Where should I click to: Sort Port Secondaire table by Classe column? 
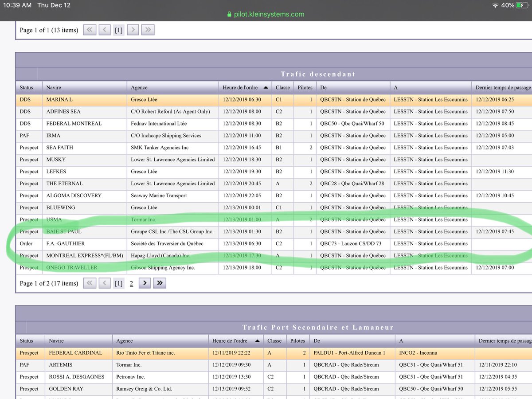coord(274,341)
